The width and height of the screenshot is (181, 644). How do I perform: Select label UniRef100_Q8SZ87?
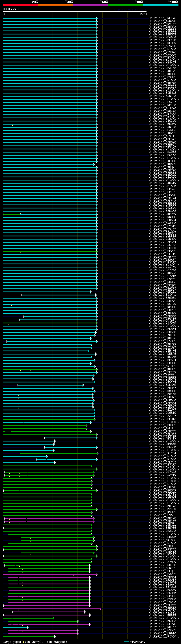162,102
